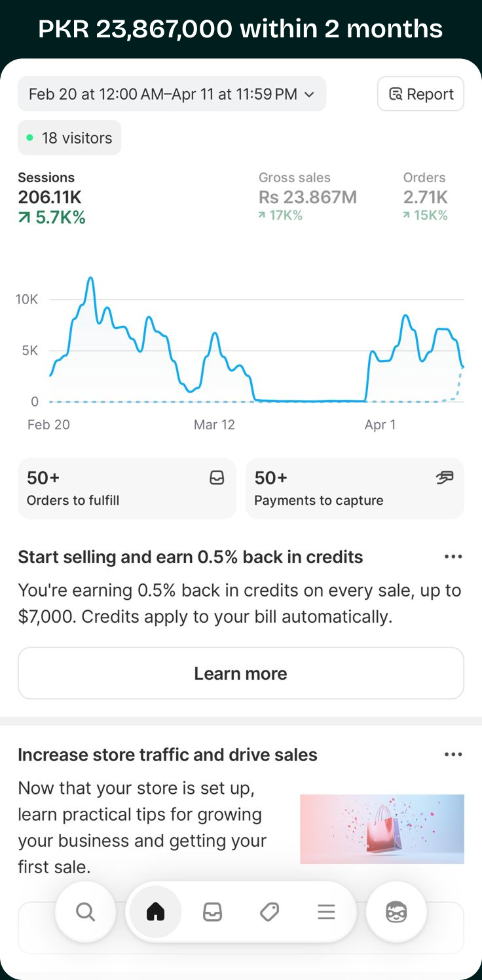Click the shopping bag thumbnail image
The image size is (482, 980).
[382, 829]
